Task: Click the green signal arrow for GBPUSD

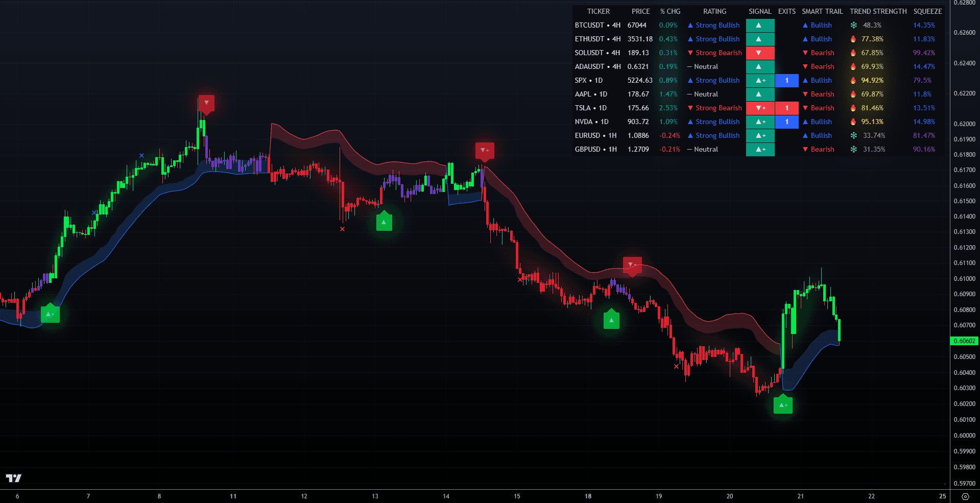Action: coord(760,149)
